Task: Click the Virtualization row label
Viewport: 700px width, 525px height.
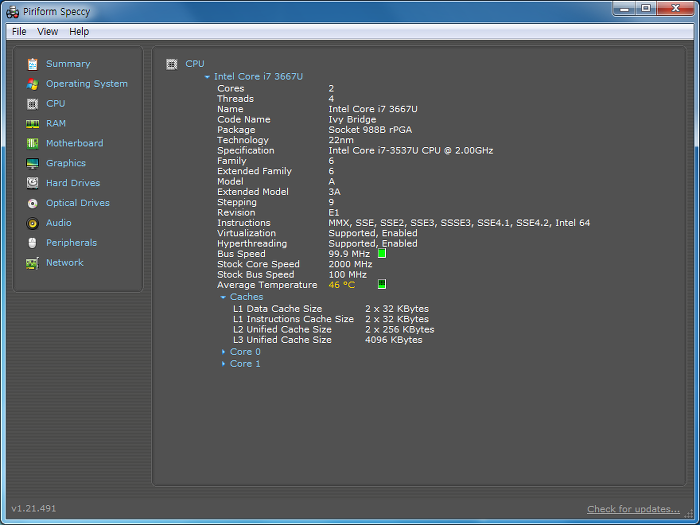Action: [246, 233]
